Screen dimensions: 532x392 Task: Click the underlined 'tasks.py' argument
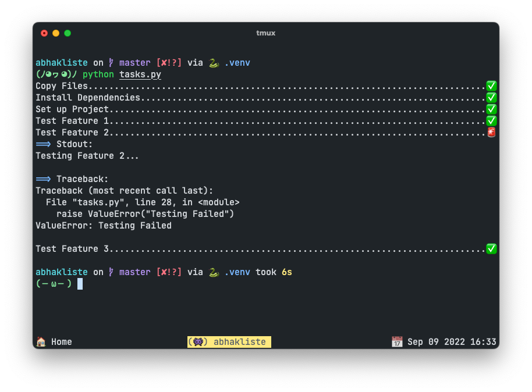pos(140,74)
